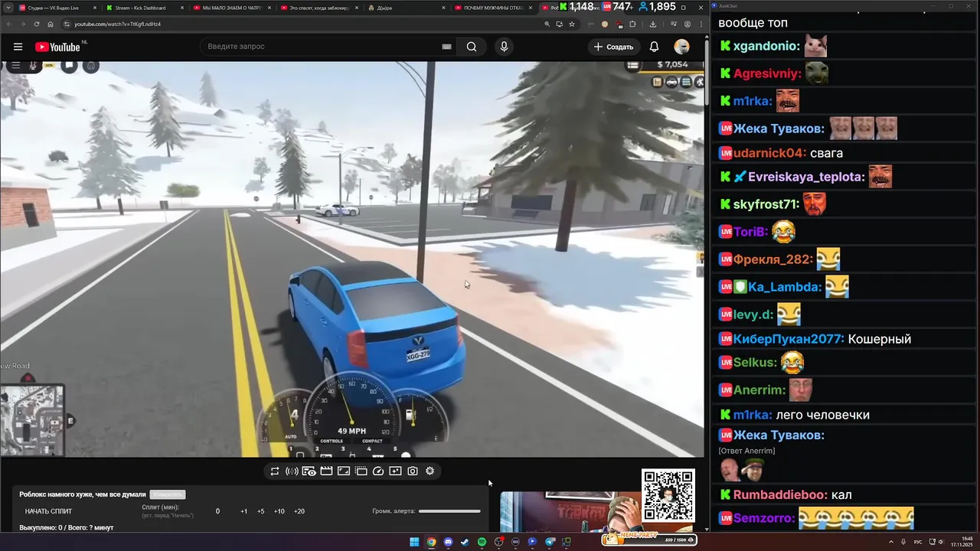The height and width of the screenshot is (551, 980).
Task: Switch to 'Это спасет, когда заблокируют' tab
Action: pos(318,8)
